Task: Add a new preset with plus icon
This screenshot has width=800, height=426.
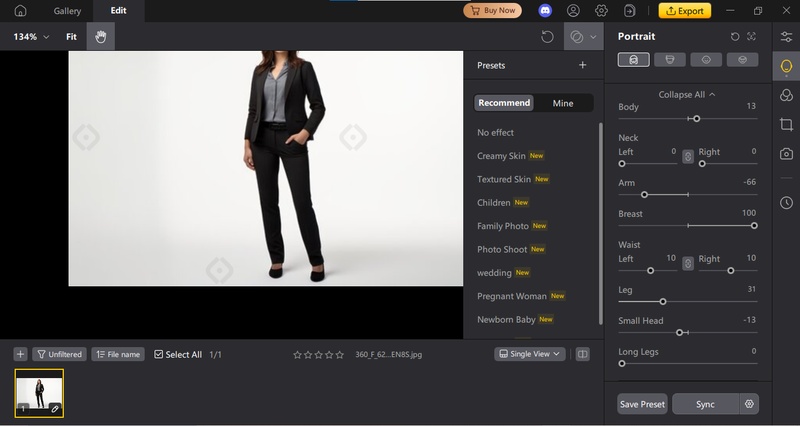Action: point(583,65)
